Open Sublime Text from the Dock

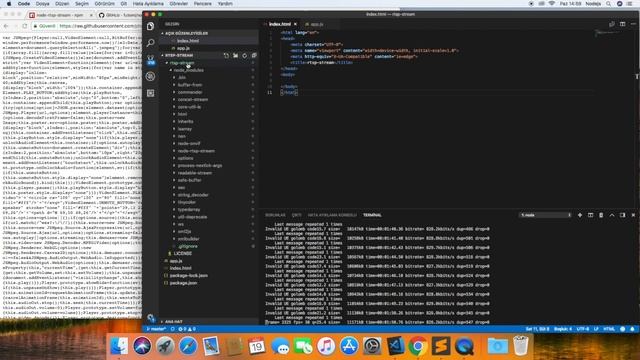pyautogui.click(x=441, y=347)
